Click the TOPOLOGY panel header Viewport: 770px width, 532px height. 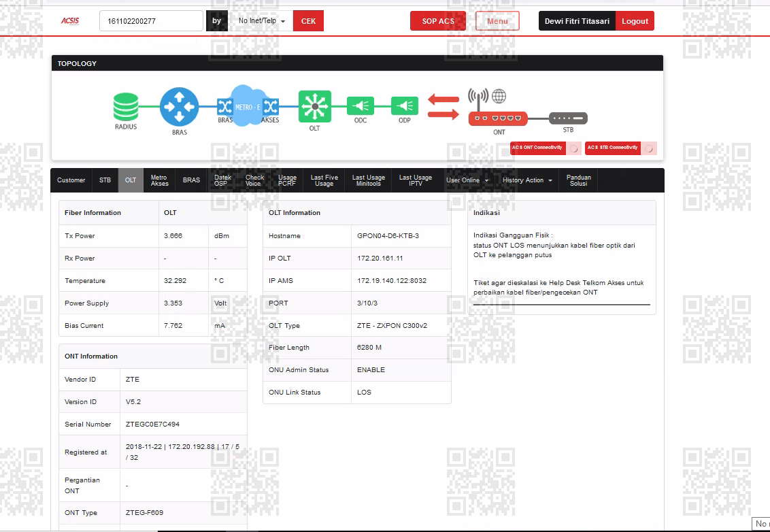[358, 63]
